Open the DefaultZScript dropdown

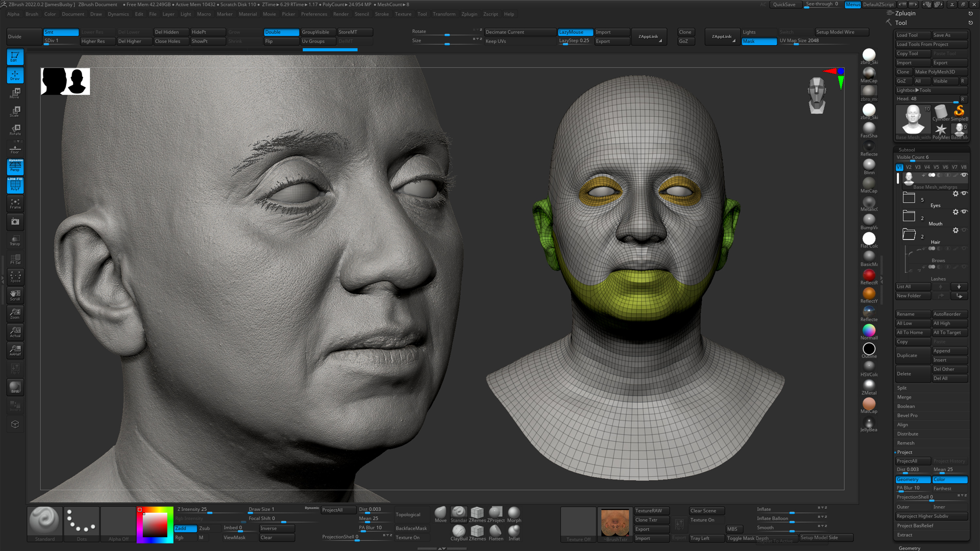(878, 5)
